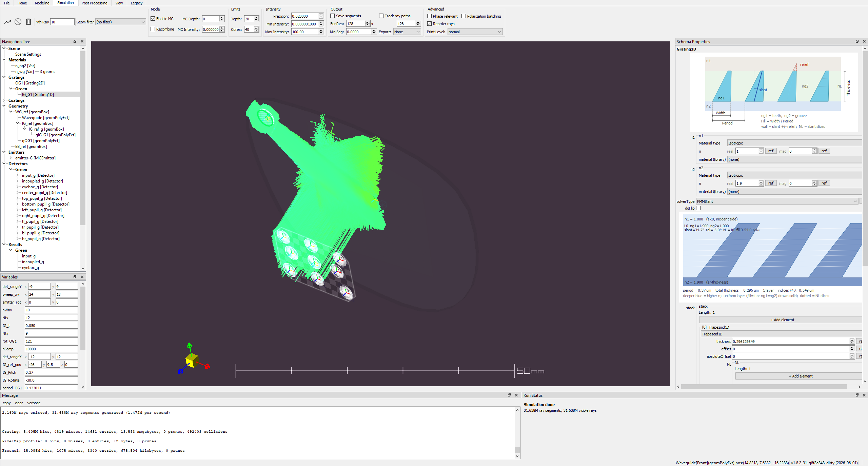Click Schema Properties horizontal scrollbar
The width and height of the screenshot is (868, 466).
coord(764,387)
